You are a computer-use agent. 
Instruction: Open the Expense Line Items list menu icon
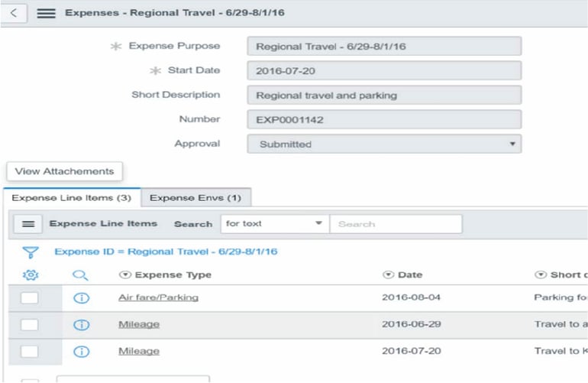click(28, 224)
